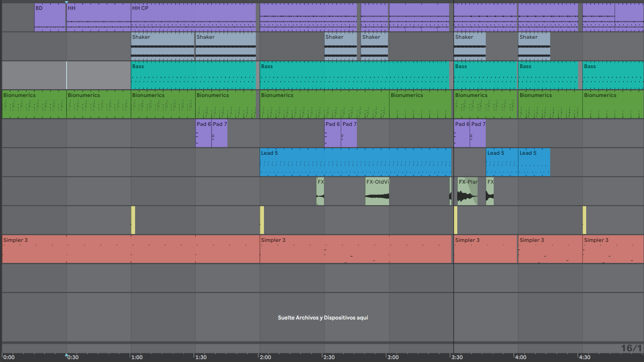
Task: Select the Shaker clip starting at 2:30
Action: [340, 47]
